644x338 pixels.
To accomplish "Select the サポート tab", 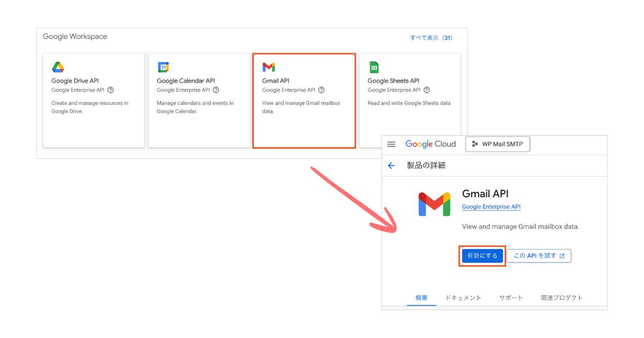I will coord(511,298).
